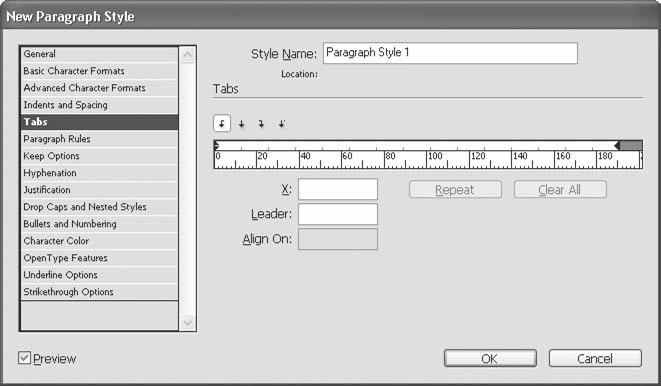Select the left-justified tab icon
Screen dimensions: 661x386
(x=222, y=123)
